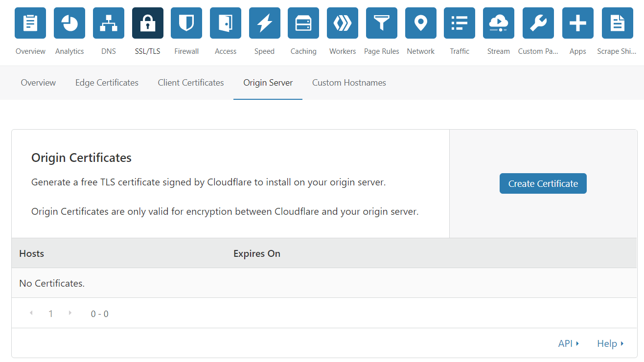Select the SSL/TLS padlock icon

point(148,23)
